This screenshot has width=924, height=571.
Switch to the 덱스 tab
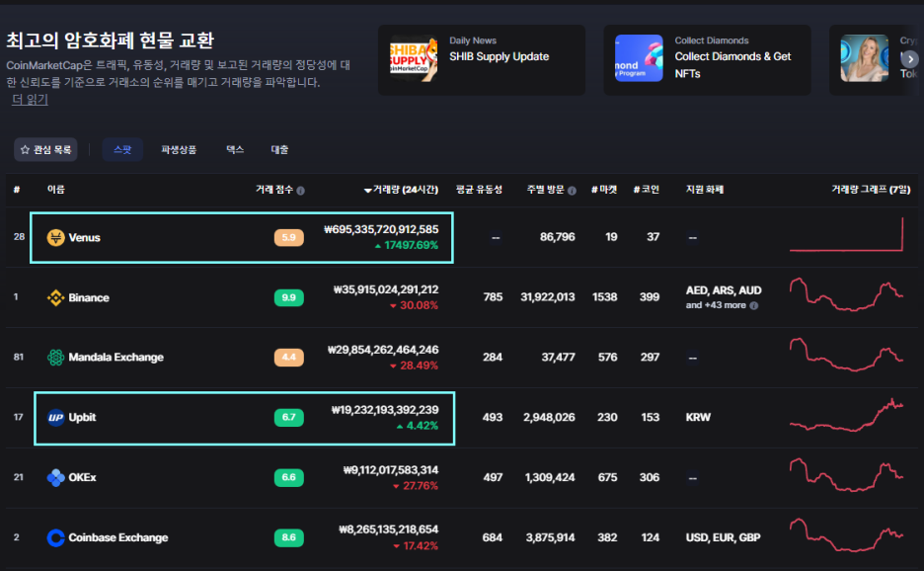[235, 150]
